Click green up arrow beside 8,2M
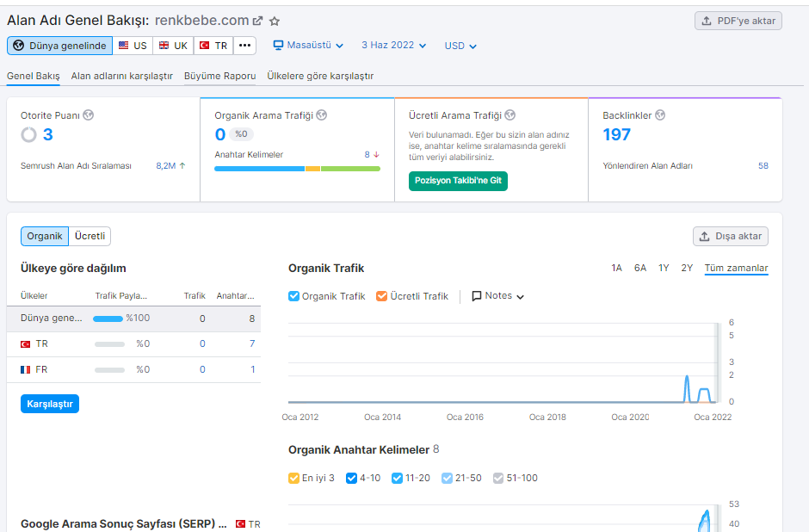The width and height of the screenshot is (809, 532). (182, 165)
